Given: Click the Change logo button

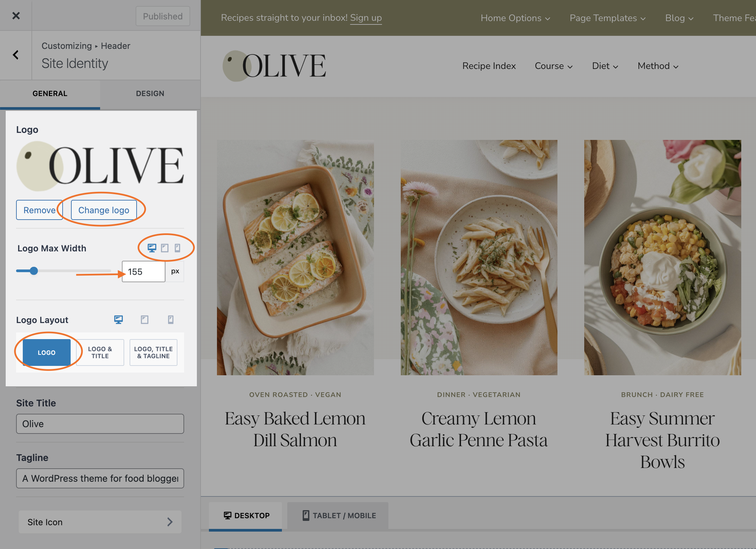Looking at the screenshot, I should tap(103, 210).
